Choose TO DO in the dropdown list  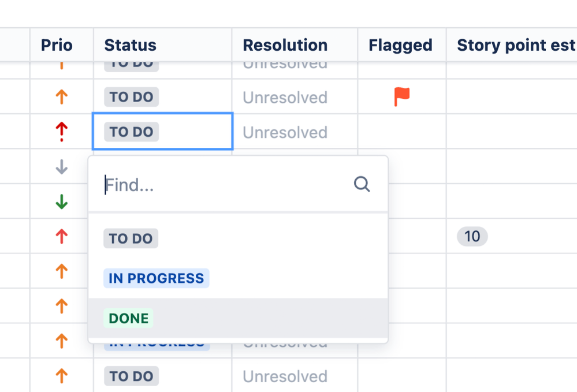point(131,238)
